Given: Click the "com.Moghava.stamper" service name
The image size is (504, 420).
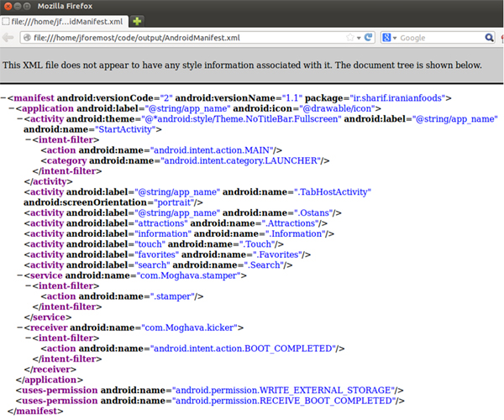Looking at the screenshot, I should pos(189,276).
